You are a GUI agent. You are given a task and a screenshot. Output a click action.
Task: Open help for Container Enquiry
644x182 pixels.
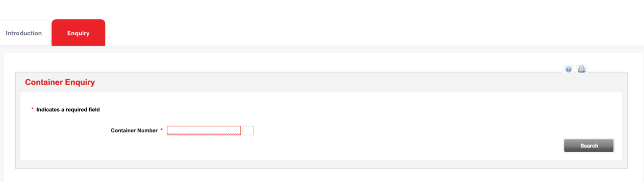pyautogui.click(x=569, y=69)
